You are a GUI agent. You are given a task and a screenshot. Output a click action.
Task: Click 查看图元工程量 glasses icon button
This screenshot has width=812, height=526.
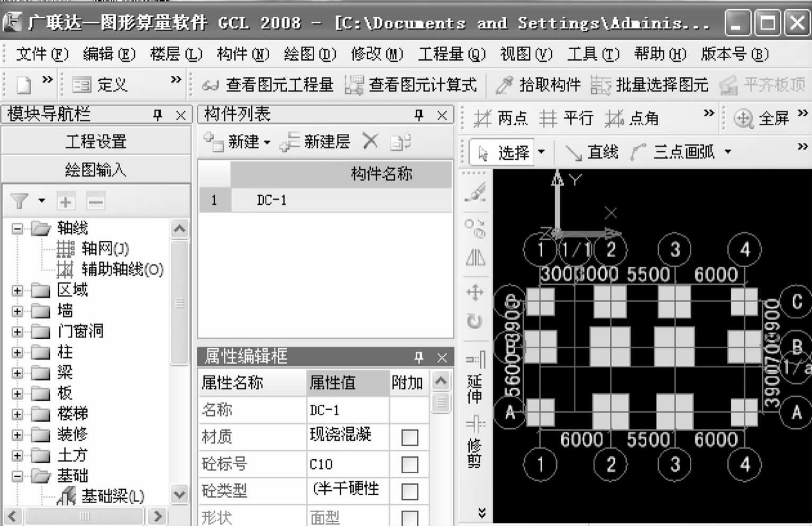[x=268, y=85]
